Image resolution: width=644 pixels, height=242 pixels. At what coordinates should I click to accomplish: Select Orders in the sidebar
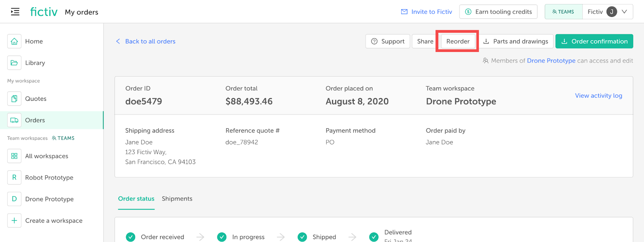click(x=52, y=120)
